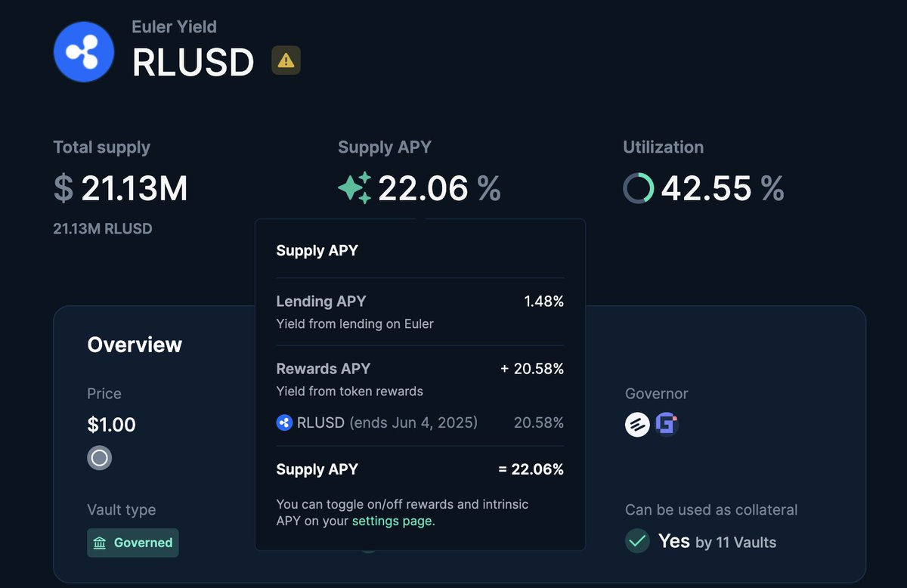Click the Utilization label
The image size is (907, 588).
(664, 147)
